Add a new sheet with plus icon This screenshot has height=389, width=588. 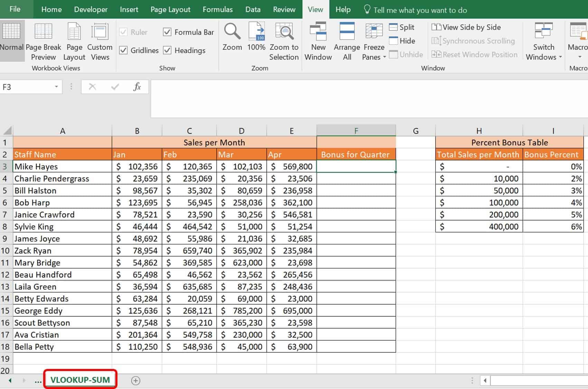click(x=136, y=381)
